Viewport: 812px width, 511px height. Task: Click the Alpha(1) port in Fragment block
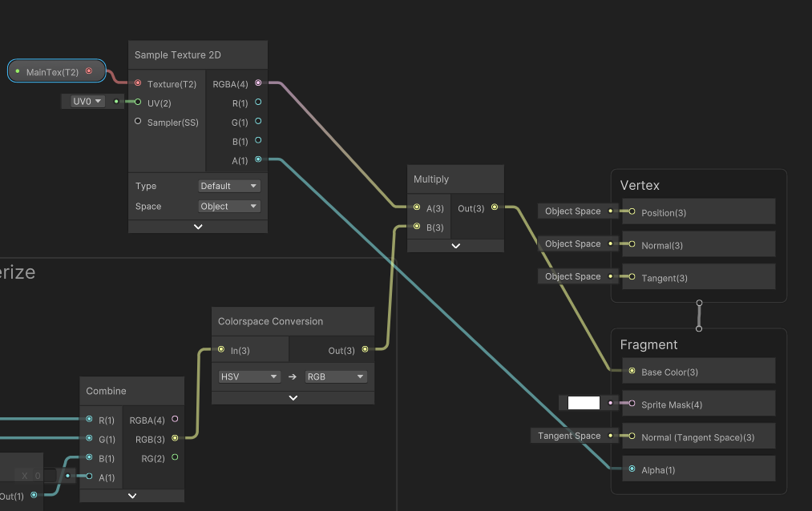(x=632, y=469)
